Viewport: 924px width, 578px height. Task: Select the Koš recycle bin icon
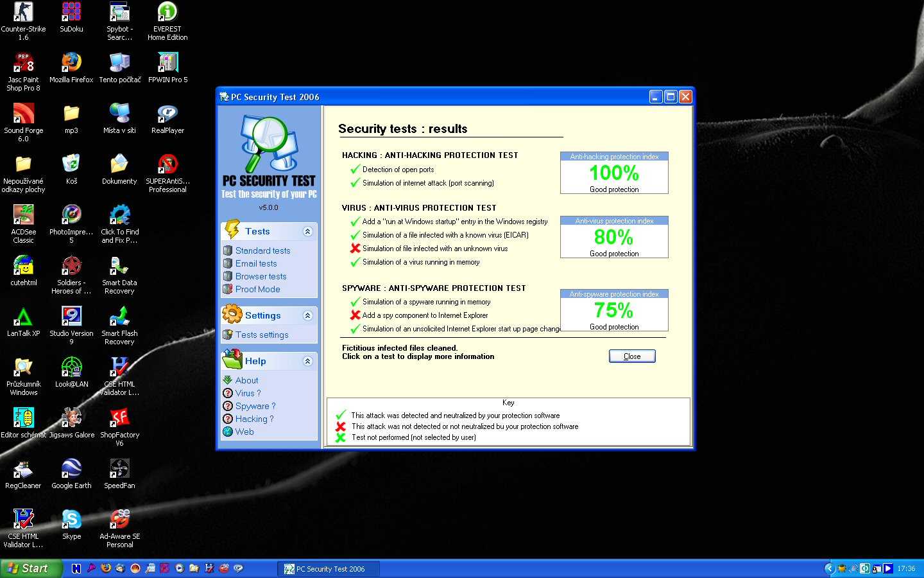pos(71,169)
